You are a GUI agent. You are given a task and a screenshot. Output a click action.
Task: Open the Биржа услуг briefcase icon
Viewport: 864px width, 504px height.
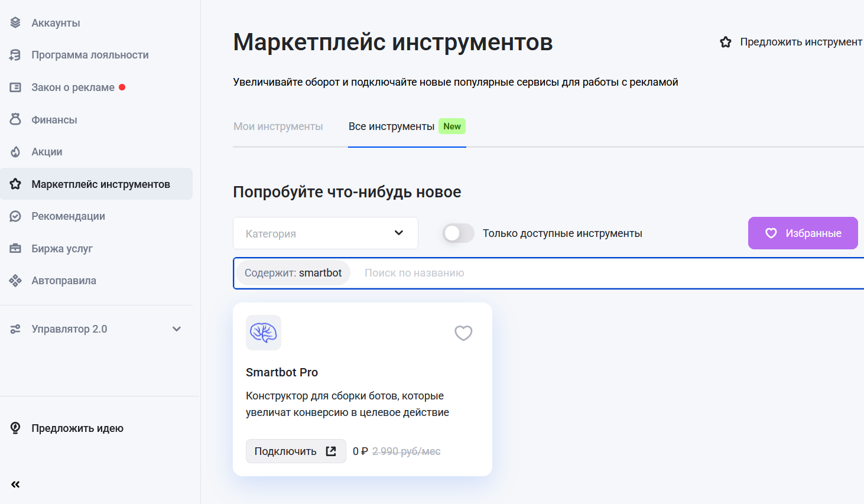coord(15,248)
